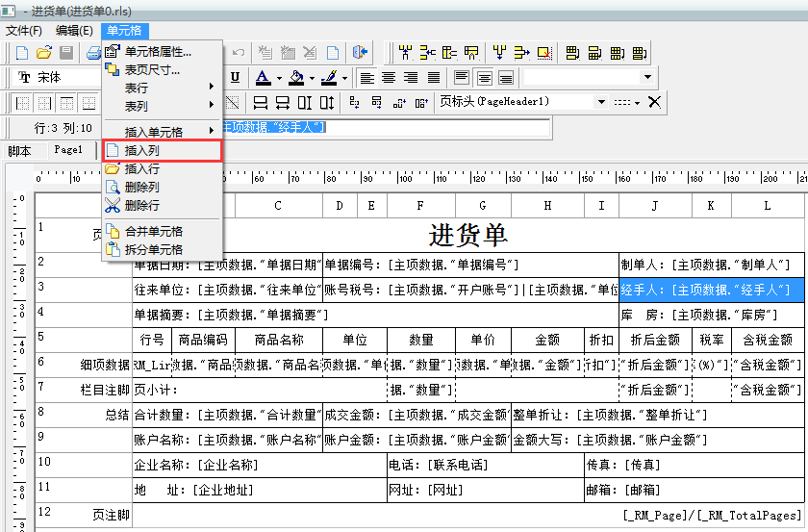Click the Undo arrow icon
This screenshot has width=808, height=532.
click(239, 53)
